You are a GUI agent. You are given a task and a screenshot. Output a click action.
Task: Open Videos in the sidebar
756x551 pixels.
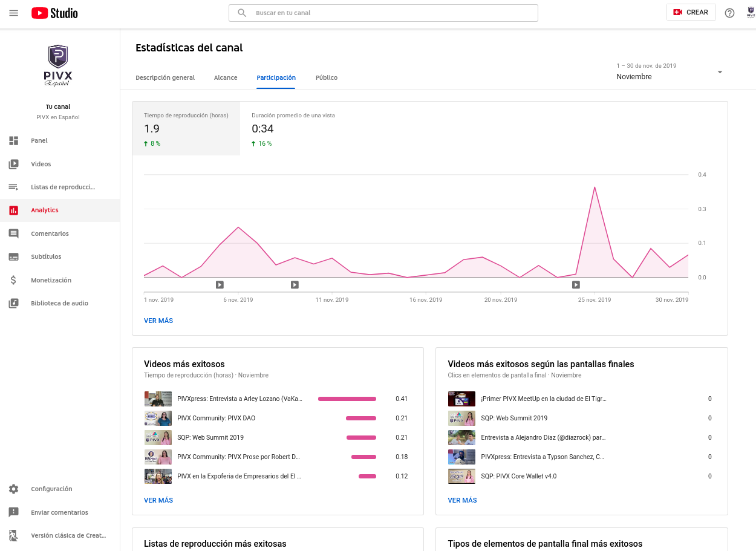pos(60,164)
